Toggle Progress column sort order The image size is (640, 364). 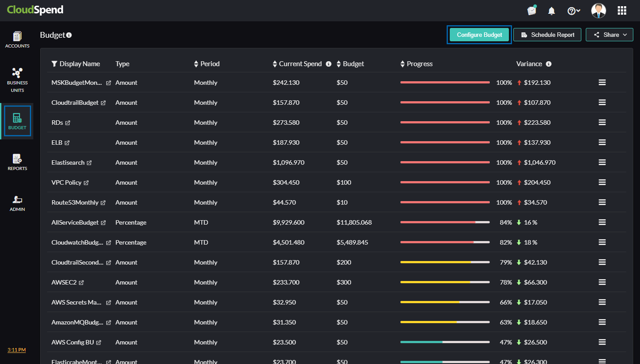402,63
